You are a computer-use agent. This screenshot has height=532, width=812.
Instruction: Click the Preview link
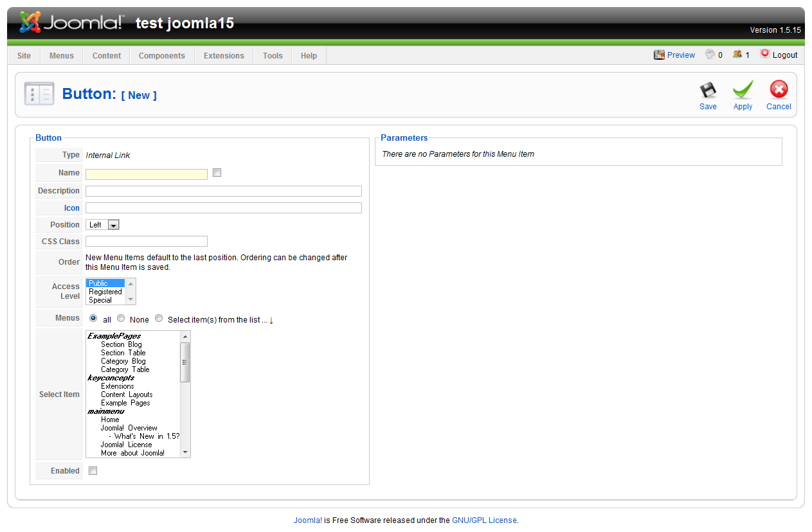(681, 55)
